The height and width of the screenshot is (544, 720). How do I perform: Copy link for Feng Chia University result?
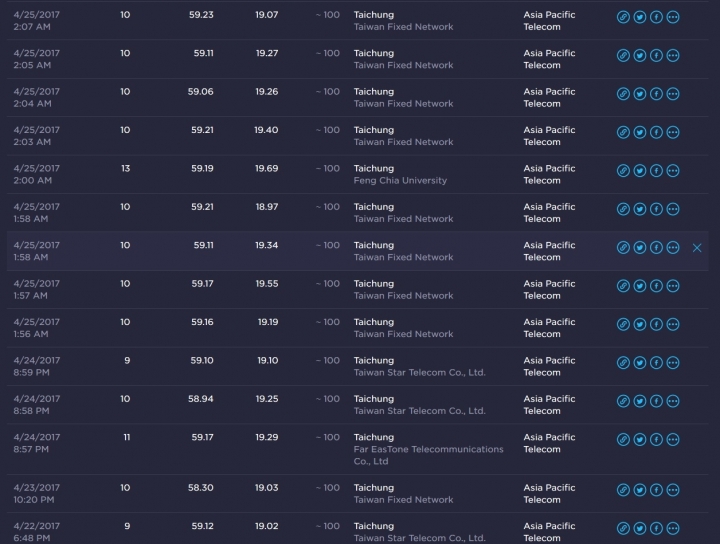623,170
